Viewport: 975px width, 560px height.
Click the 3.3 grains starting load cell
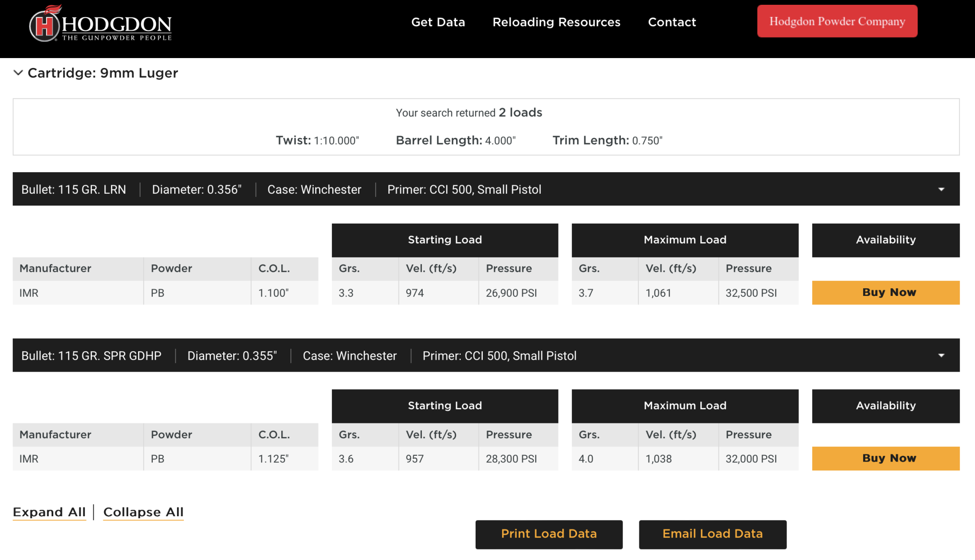365,293
